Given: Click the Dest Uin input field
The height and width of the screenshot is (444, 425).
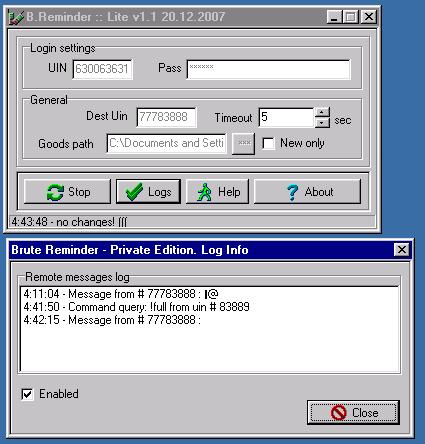Looking at the screenshot, I should [x=166, y=117].
